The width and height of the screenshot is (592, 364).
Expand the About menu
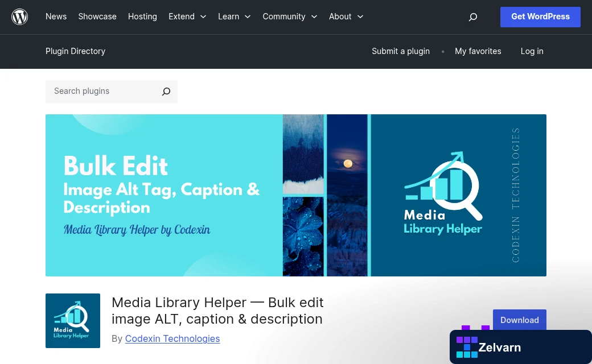click(x=346, y=16)
